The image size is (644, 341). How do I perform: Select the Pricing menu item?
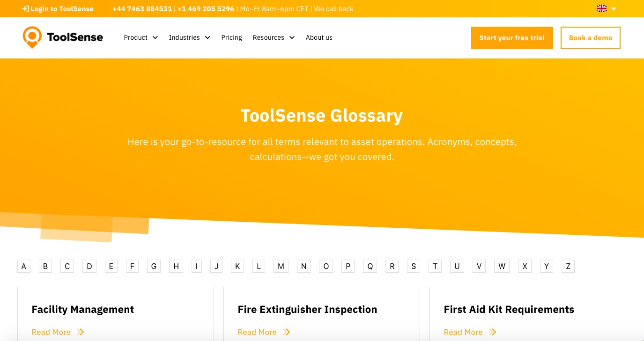pyautogui.click(x=231, y=37)
